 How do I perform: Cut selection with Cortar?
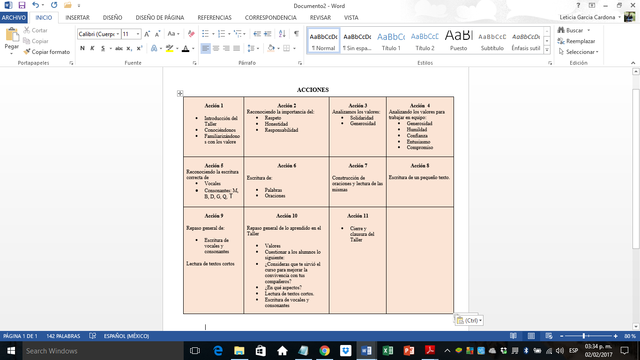coord(36,30)
